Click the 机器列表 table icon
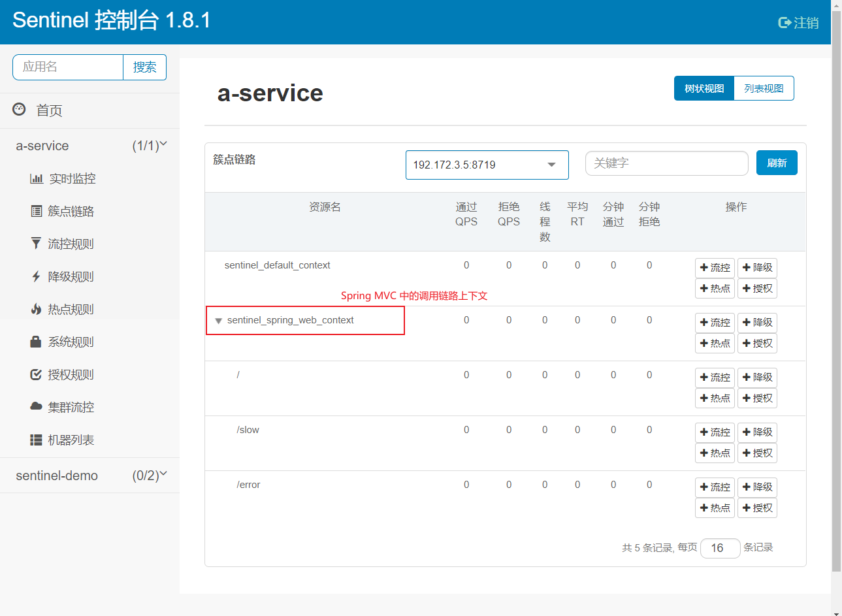842x616 pixels. point(36,440)
